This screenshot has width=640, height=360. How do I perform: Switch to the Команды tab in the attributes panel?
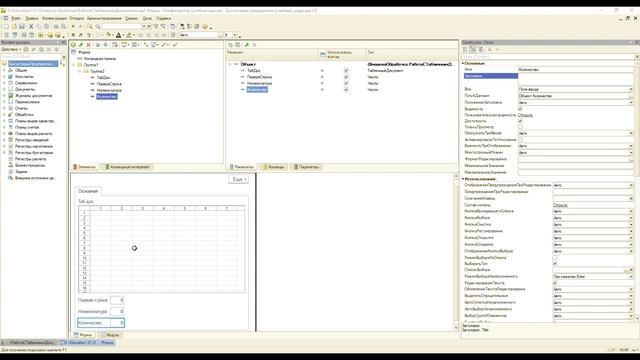tap(274, 167)
